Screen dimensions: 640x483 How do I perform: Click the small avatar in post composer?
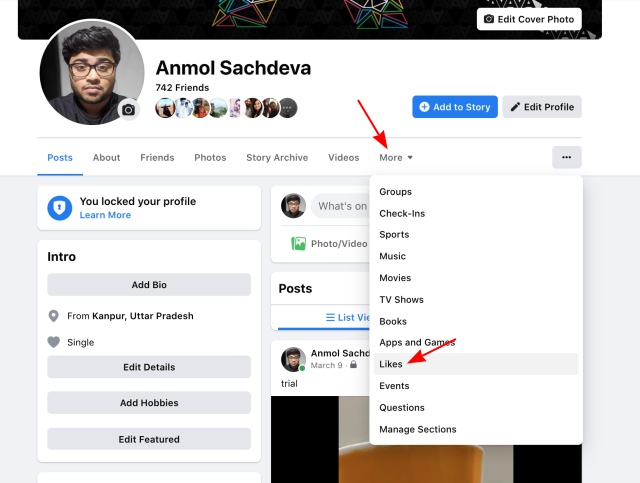(x=293, y=206)
